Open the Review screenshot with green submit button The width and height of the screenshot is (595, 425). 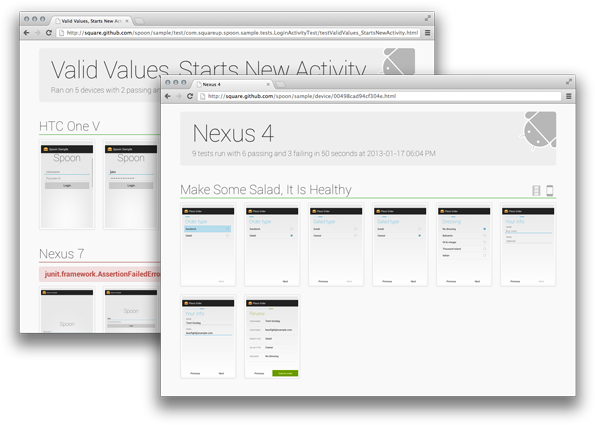tap(272, 337)
